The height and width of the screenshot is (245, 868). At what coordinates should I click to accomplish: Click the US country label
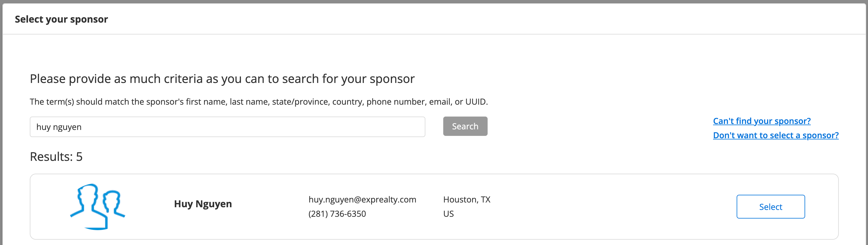pyautogui.click(x=449, y=214)
